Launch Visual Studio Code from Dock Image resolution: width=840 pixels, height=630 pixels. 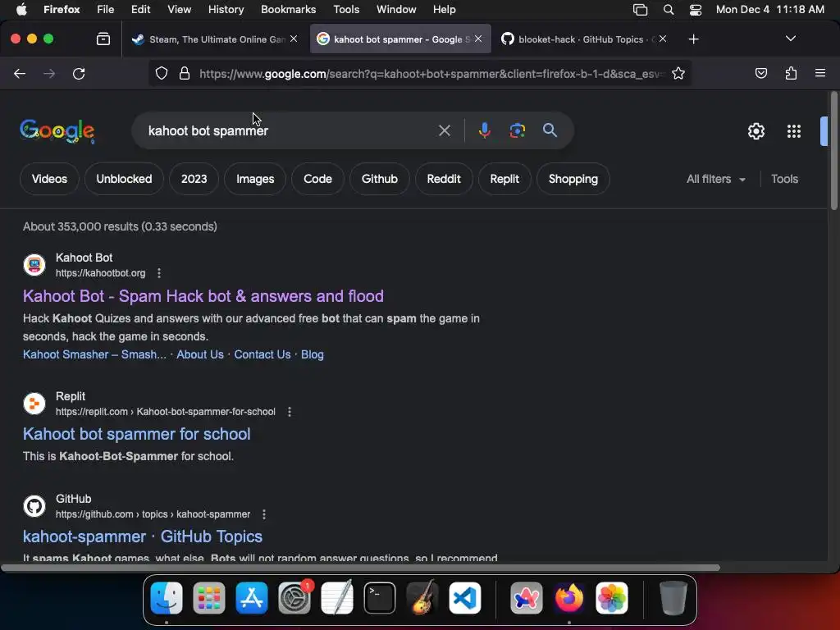click(465, 598)
